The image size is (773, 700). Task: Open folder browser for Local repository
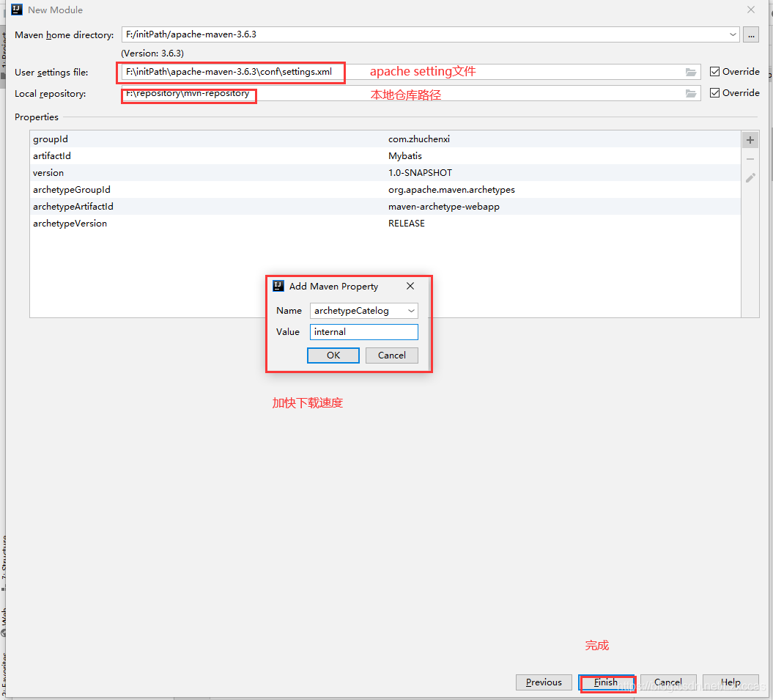tap(691, 93)
